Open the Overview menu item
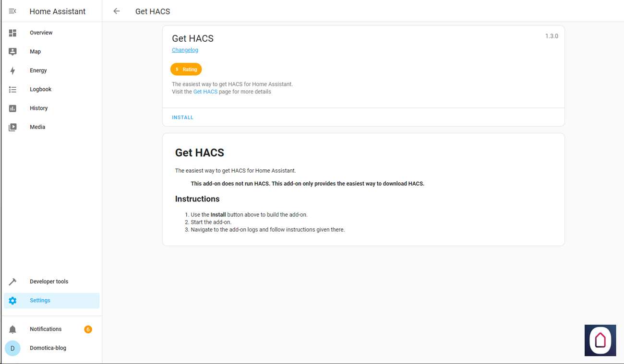The height and width of the screenshot is (364, 624). (x=51, y=33)
